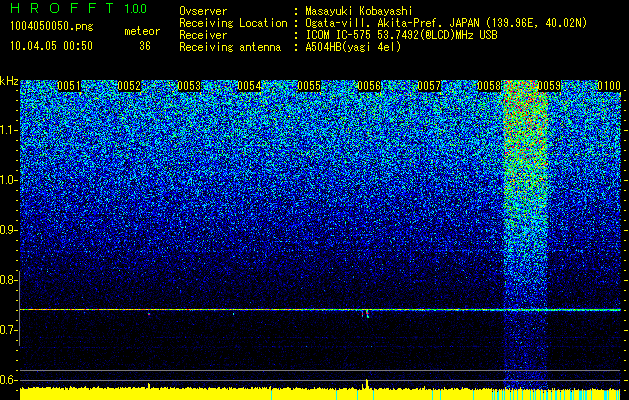Click the time marker 0055
Image resolution: width=629 pixels, height=400 pixels.
[309, 86]
